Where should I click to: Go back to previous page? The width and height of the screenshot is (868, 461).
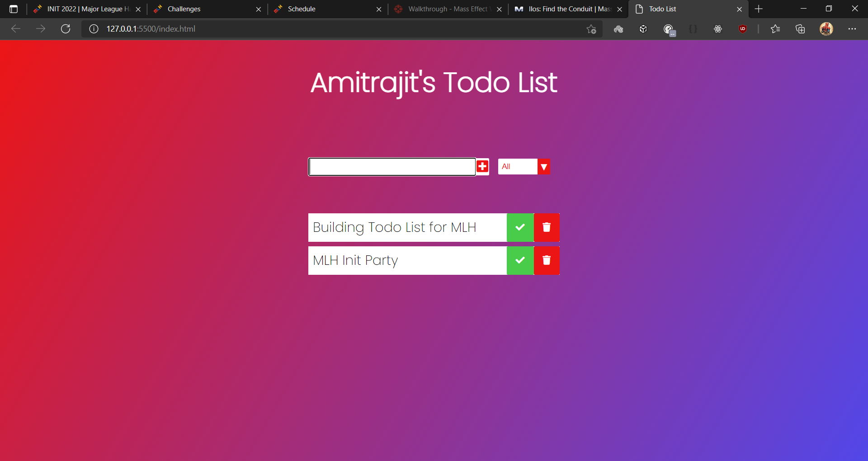pyautogui.click(x=16, y=29)
